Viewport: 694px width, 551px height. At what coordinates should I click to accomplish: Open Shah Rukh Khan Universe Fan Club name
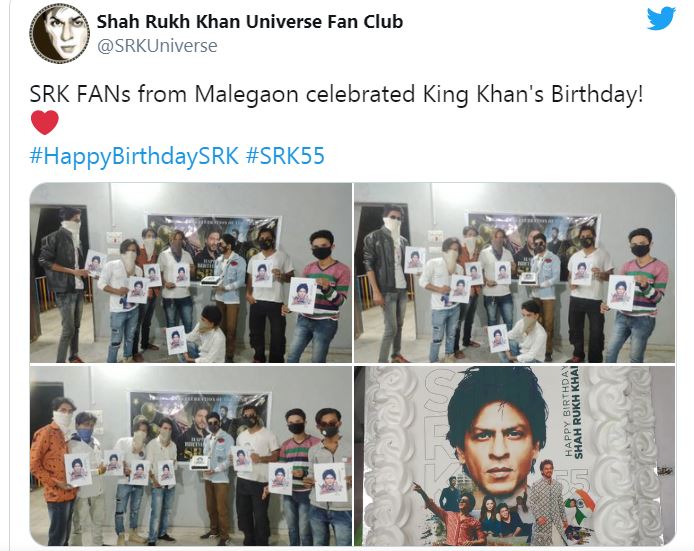tap(250, 21)
